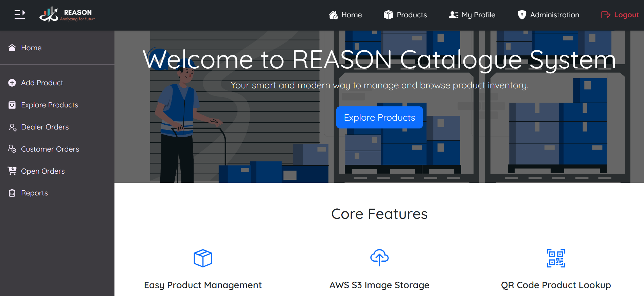
Task: Click the AWS S3 cloud upload icon
Action: click(x=379, y=258)
